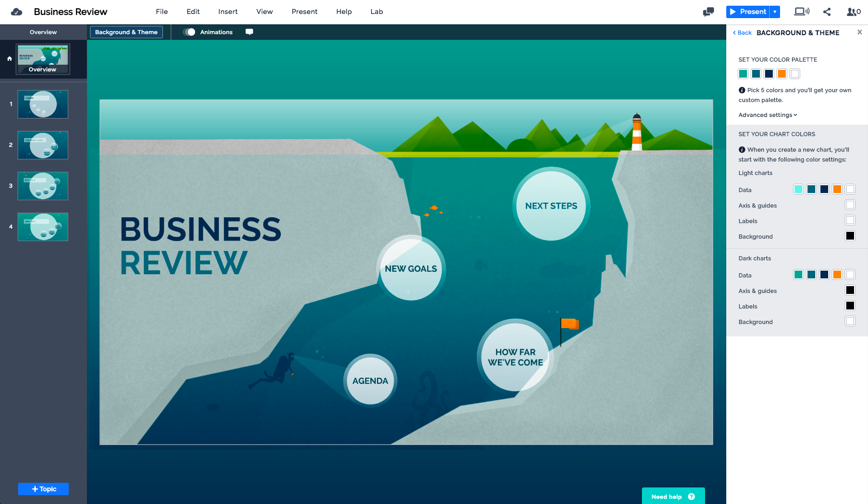
Task: Open the comments chat icon
Action: [708, 12]
